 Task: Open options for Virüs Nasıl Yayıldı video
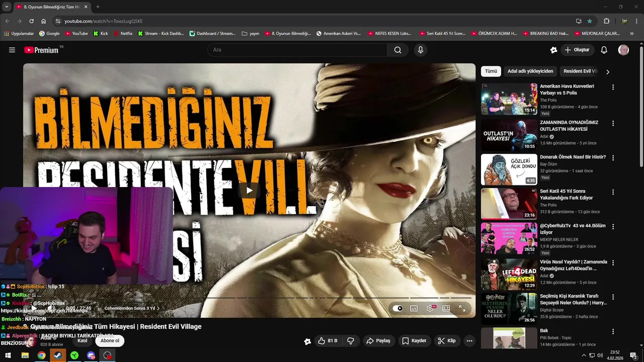[x=613, y=263]
